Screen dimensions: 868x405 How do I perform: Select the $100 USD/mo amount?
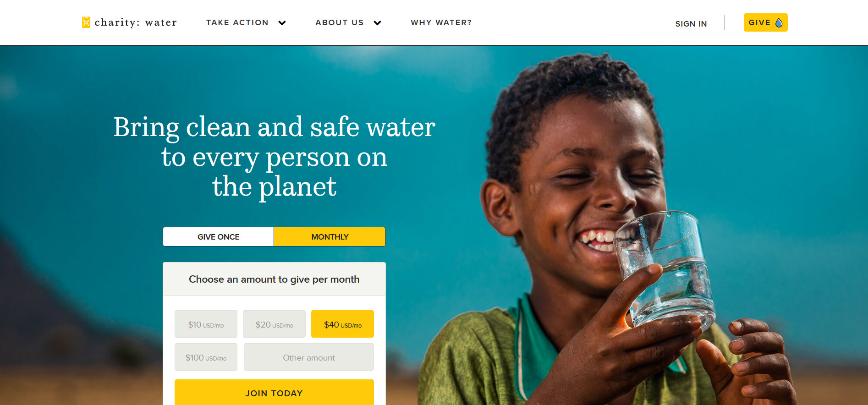click(x=206, y=357)
